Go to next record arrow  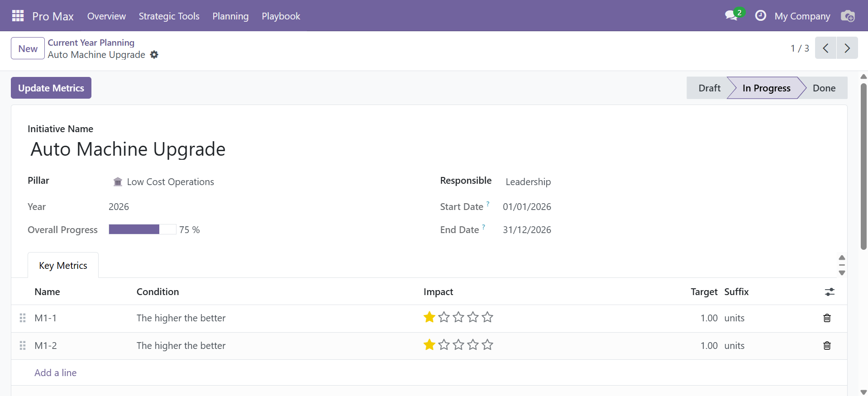pos(847,48)
